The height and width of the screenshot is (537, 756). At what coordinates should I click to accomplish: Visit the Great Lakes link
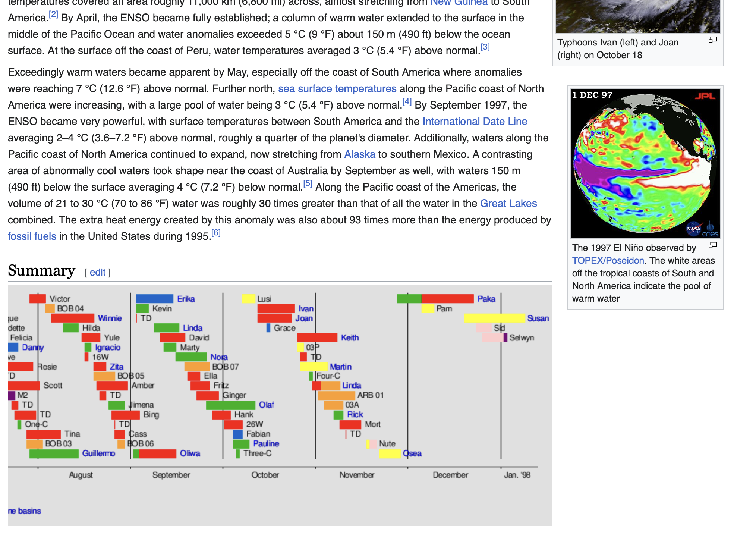508,204
